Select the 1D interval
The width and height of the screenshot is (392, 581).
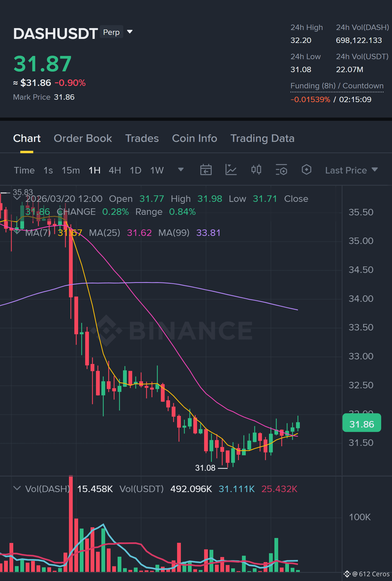135,170
